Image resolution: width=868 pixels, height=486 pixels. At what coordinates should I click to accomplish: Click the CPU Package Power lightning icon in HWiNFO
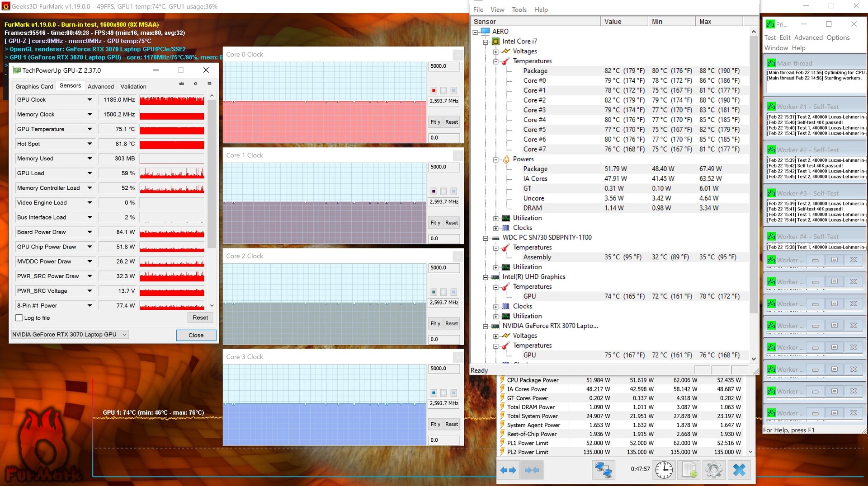502,380
